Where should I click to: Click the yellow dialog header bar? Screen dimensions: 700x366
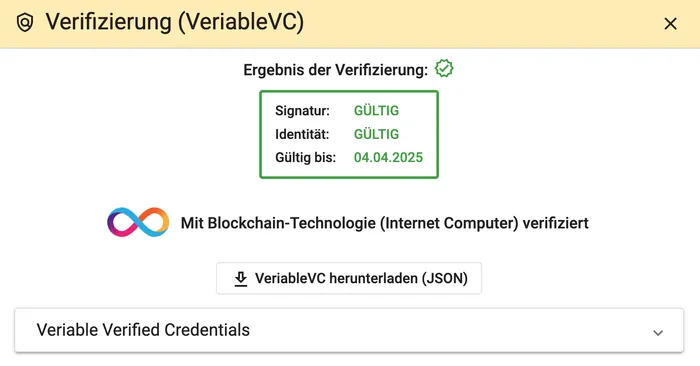click(350, 24)
